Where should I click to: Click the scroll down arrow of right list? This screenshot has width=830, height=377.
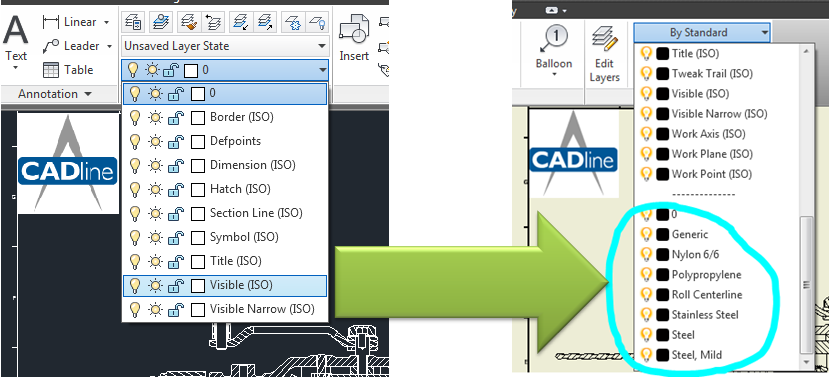[x=807, y=363]
